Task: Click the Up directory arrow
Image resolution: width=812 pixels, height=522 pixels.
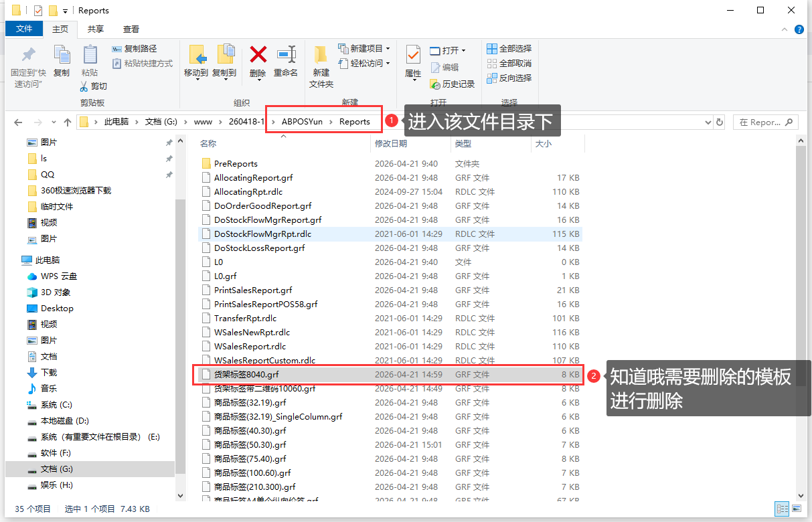Action: tap(68, 122)
